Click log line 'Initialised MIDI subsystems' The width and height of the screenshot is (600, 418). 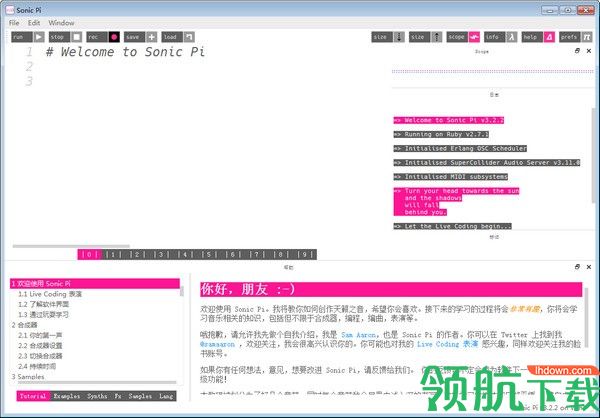click(x=450, y=176)
